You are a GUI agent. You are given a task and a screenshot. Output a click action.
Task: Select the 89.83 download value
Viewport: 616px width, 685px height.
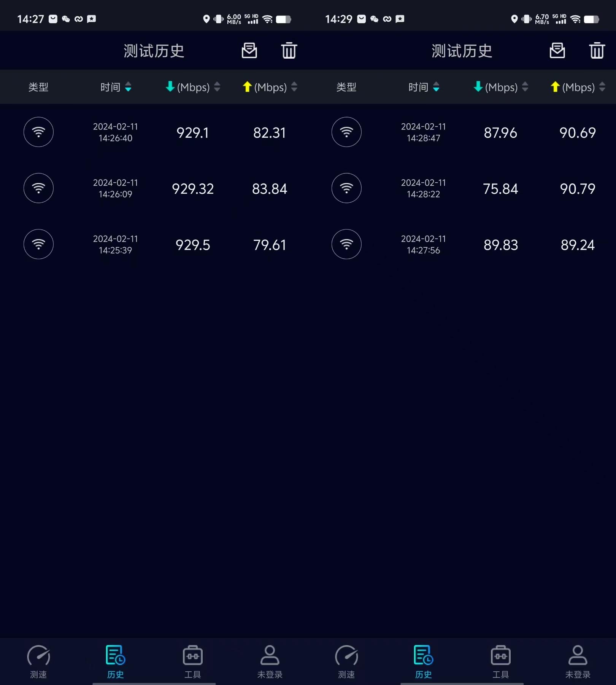coord(501,245)
